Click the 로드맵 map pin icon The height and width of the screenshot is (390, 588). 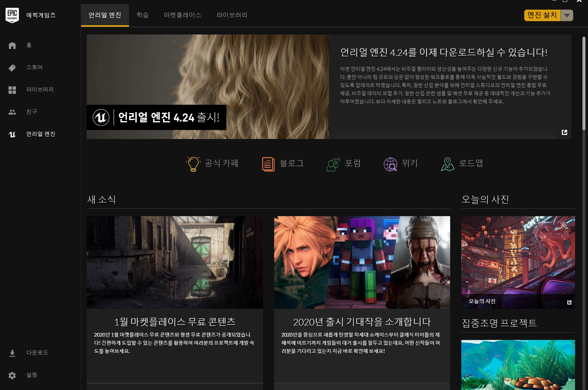pos(448,164)
